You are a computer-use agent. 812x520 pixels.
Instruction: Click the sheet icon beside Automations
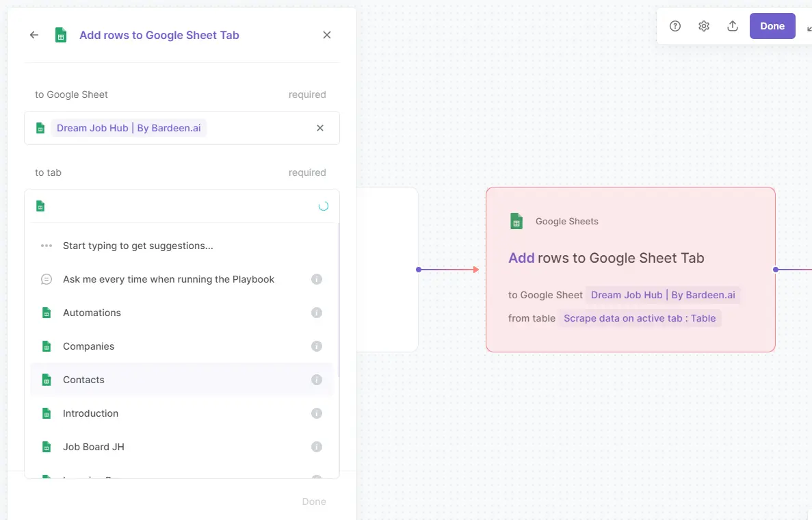pyautogui.click(x=47, y=313)
